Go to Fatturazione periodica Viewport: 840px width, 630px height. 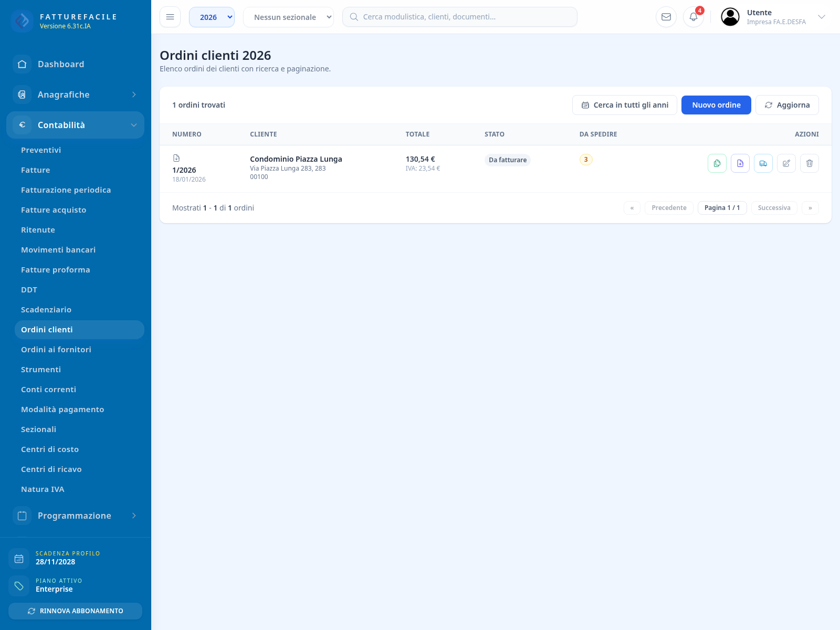click(79, 190)
